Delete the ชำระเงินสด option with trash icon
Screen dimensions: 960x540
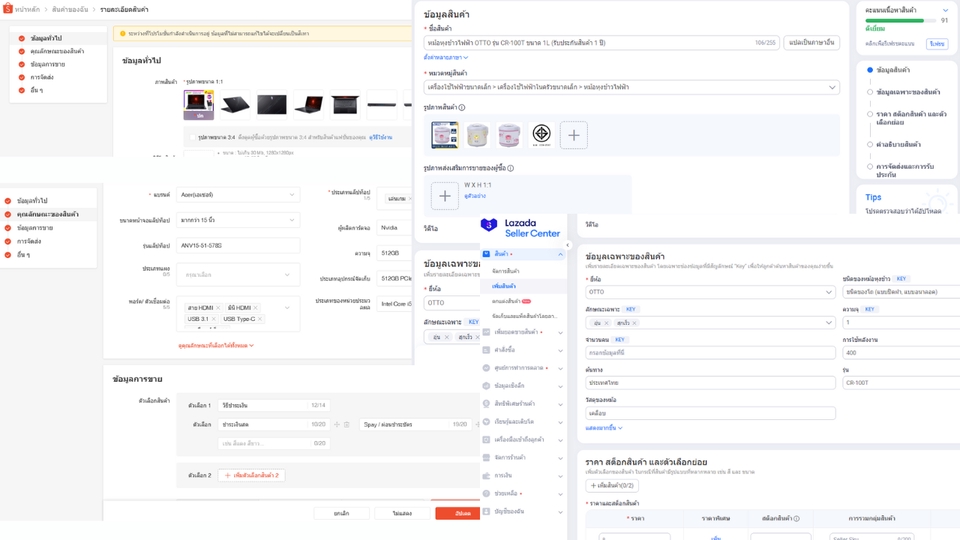click(x=347, y=424)
